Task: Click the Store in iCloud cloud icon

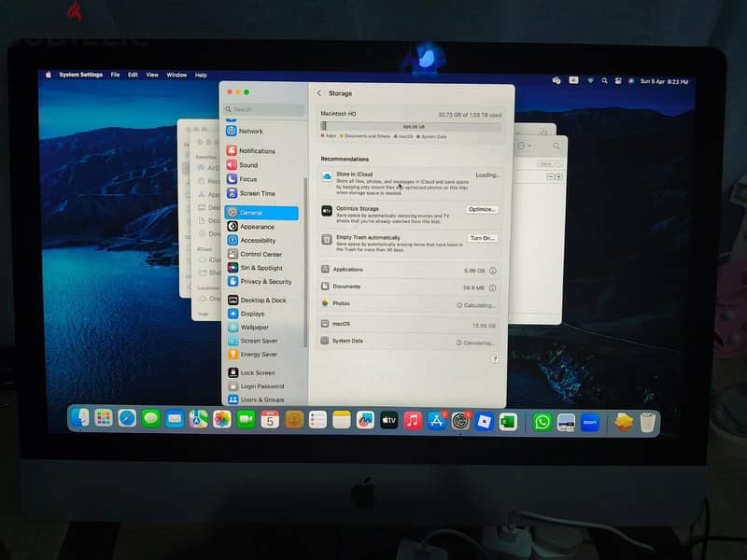Action: (327, 176)
